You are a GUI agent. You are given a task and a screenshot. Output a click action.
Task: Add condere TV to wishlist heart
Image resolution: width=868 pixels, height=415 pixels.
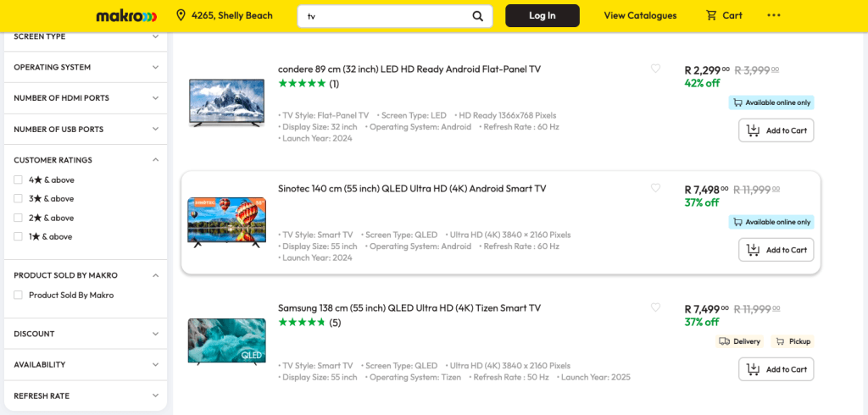(655, 69)
